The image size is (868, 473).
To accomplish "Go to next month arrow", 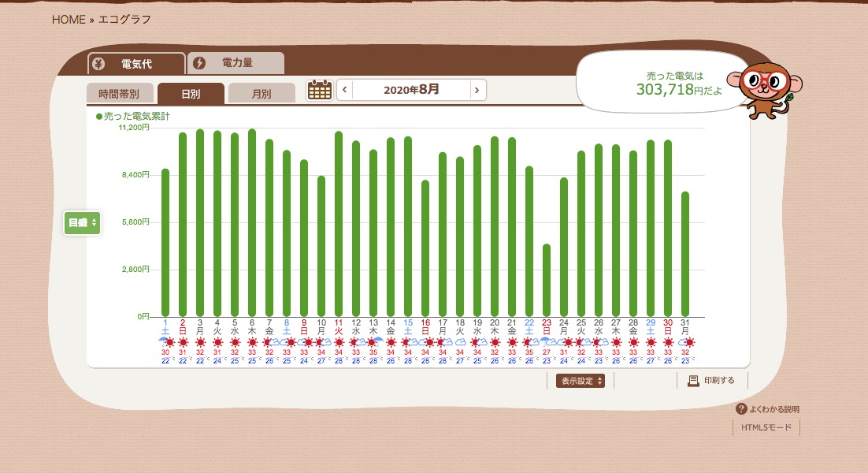I will tap(477, 90).
